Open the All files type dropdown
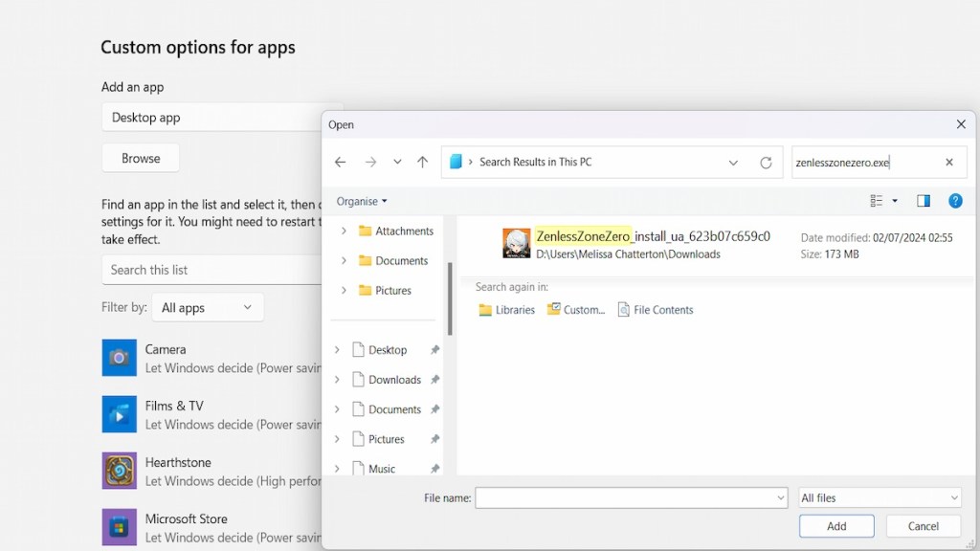 click(x=880, y=497)
